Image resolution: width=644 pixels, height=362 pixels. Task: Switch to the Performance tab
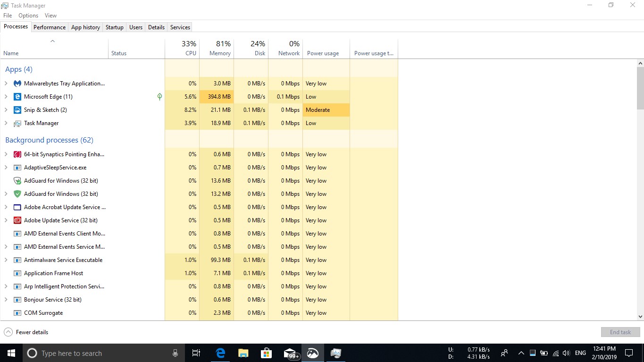point(50,27)
